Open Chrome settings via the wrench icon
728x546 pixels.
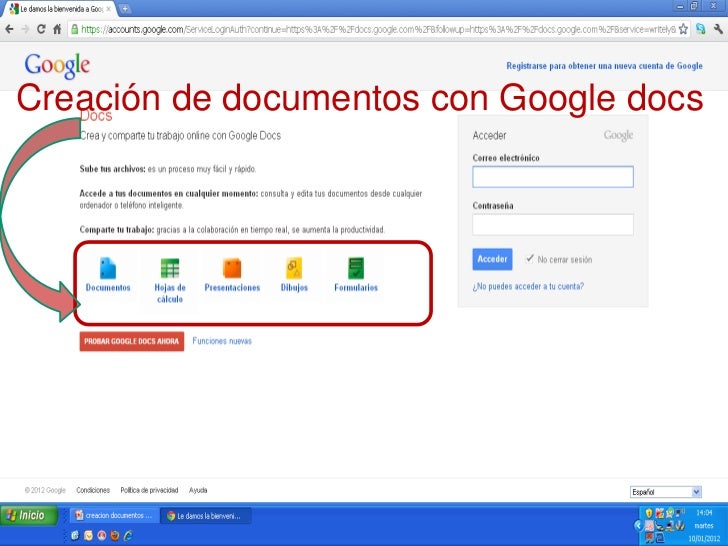click(718, 29)
